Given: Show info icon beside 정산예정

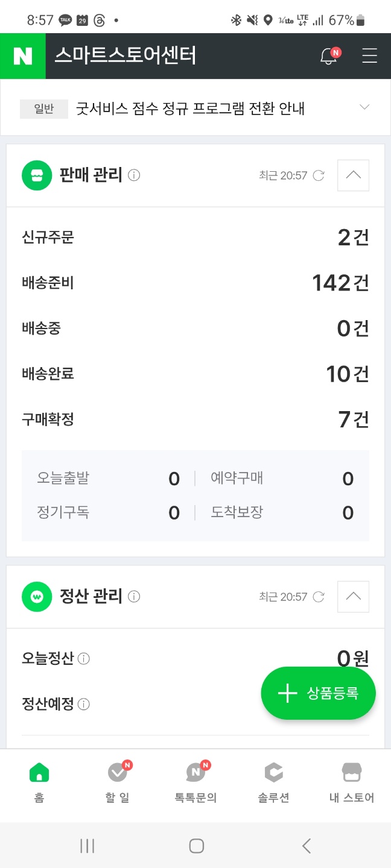Looking at the screenshot, I should click(84, 704).
